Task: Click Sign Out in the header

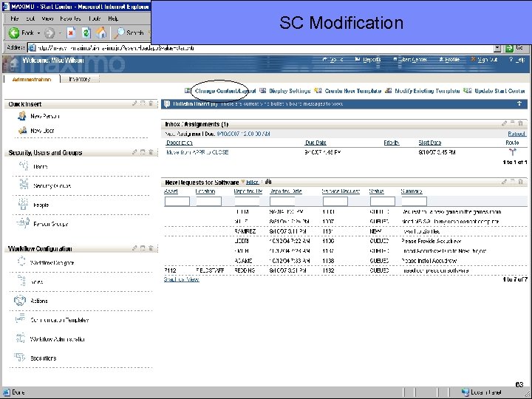Action: point(484,60)
